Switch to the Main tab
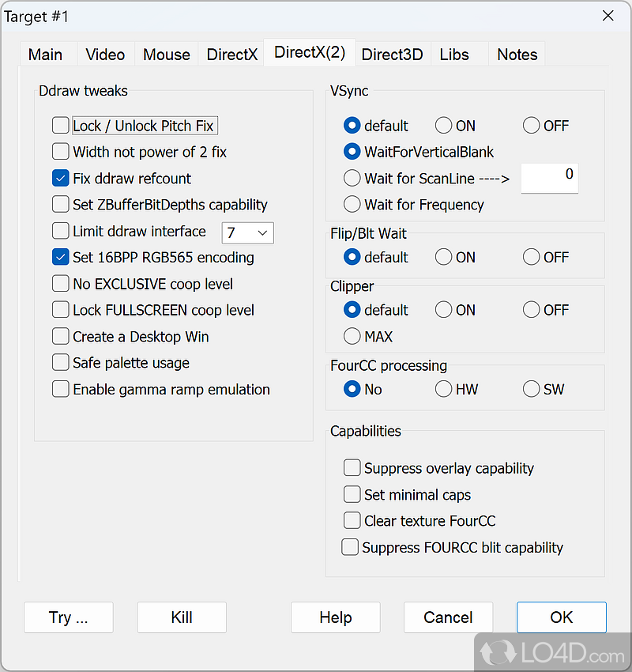The width and height of the screenshot is (632, 672). pyautogui.click(x=45, y=55)
